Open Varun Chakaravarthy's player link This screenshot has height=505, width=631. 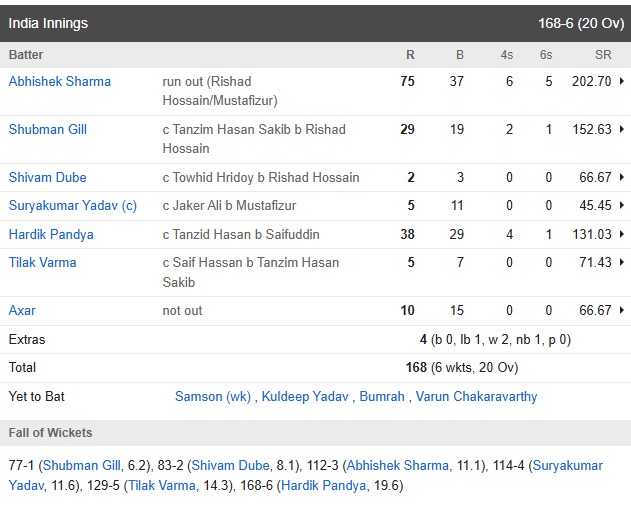(476, 397)
